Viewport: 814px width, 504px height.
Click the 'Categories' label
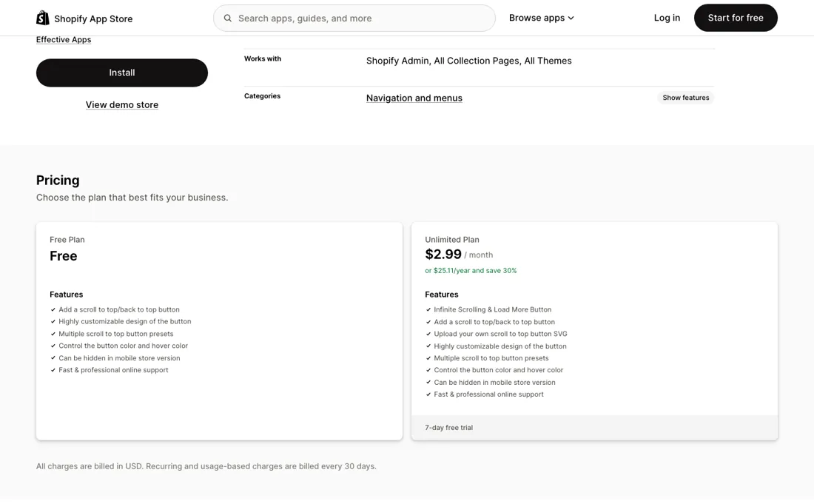pyautogui.click(x=262, y=96)
